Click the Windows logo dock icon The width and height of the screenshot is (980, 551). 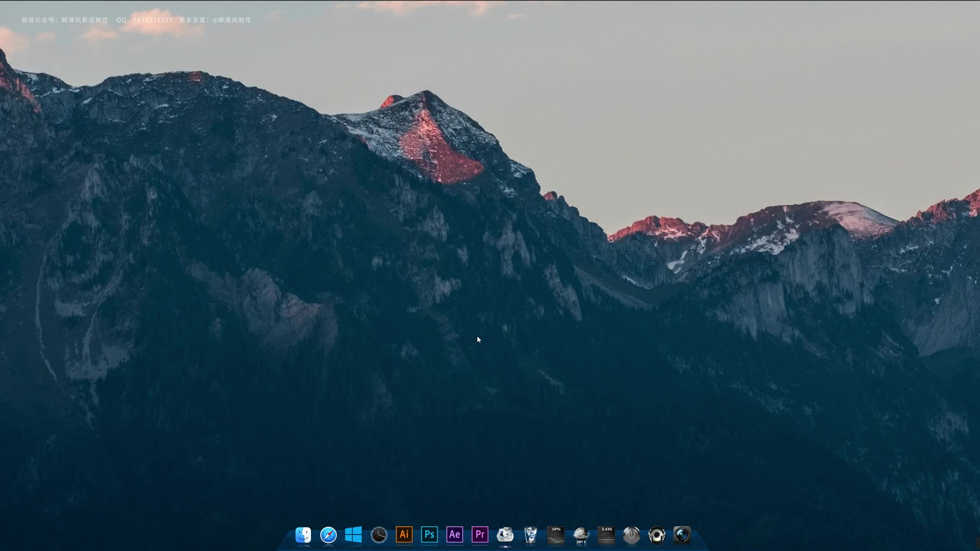(x=353, y=535)
